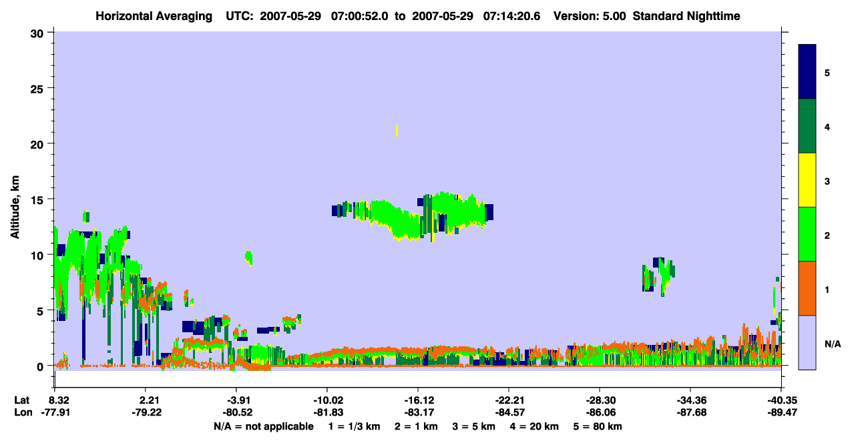Click the latitude value -16.12
Viewport: 868px width, 445px height.
coord(418,400)
